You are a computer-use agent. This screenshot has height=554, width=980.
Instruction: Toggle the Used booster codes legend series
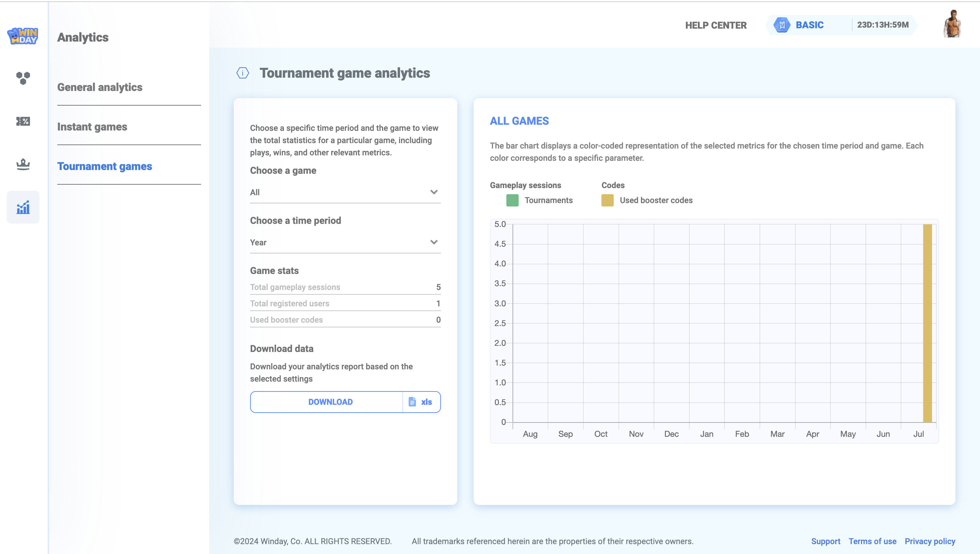[607, 201]
